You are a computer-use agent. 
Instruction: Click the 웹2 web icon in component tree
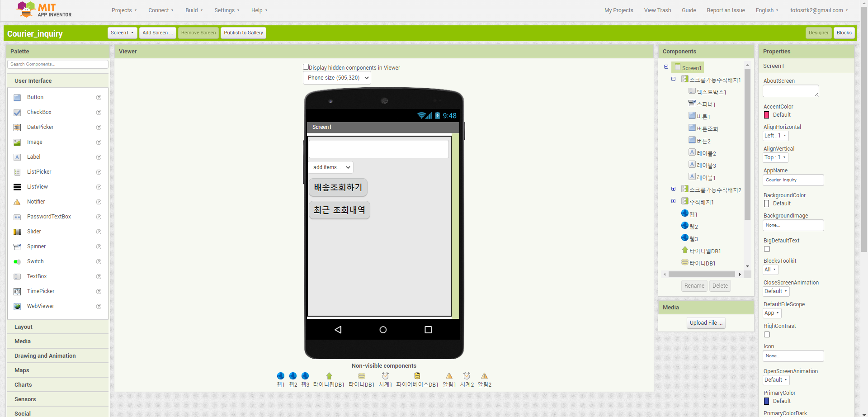[685, 226]
